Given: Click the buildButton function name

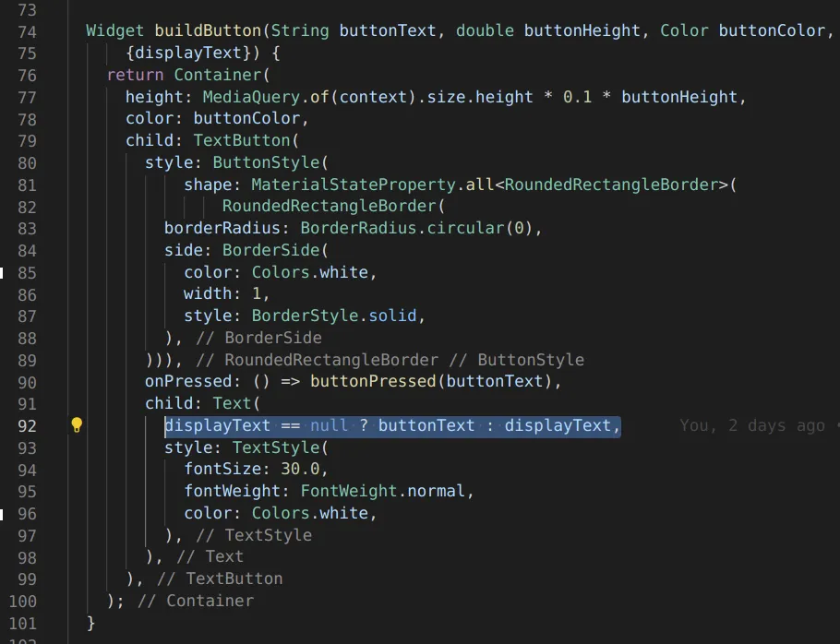Looking at the screenshot, I should coord(208,31).
